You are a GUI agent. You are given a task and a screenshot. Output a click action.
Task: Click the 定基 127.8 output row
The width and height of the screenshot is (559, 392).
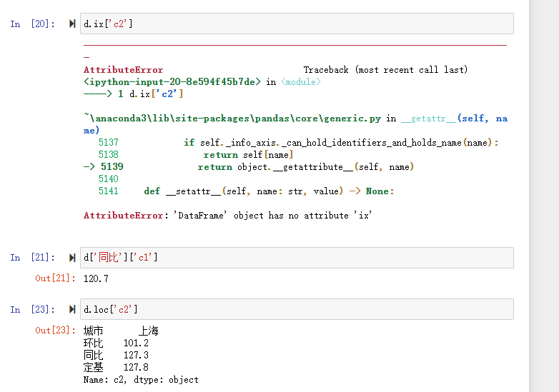click(x=116, y=367)
